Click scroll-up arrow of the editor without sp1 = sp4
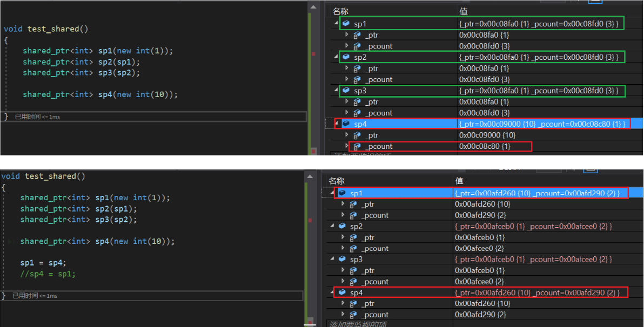This screenshot has width=644, height=327. point(313,7)
